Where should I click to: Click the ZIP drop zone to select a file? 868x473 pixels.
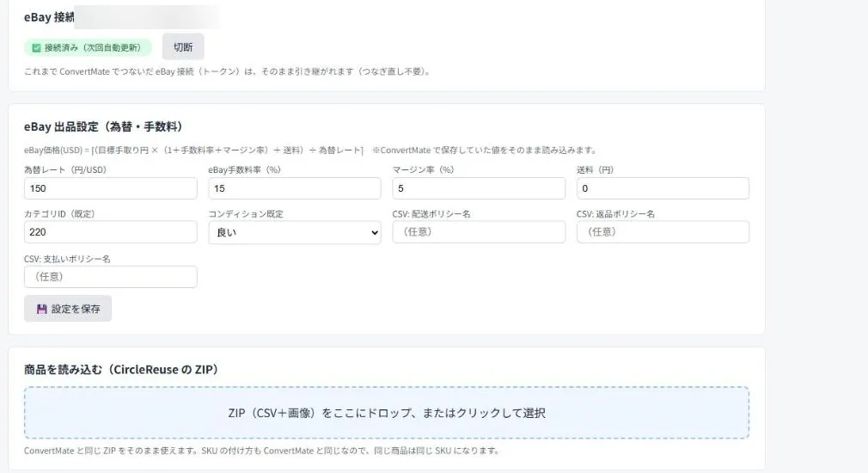(387, 413)
